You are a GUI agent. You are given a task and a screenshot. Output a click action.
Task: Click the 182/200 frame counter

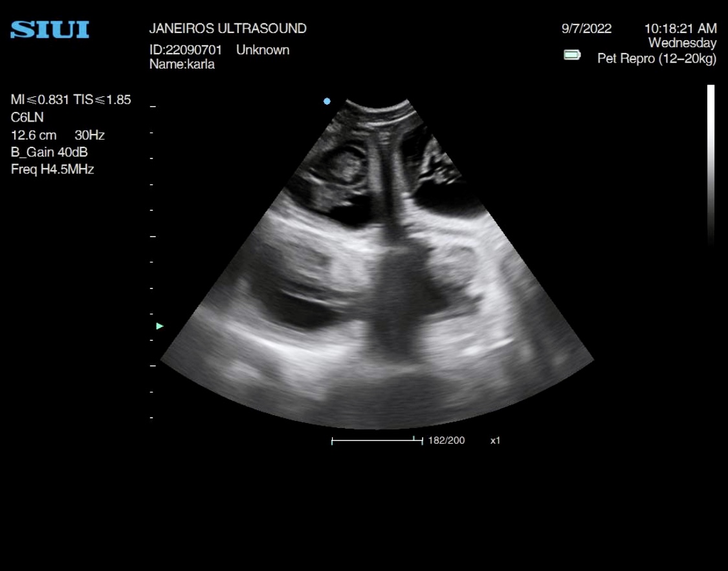(446, 440)
